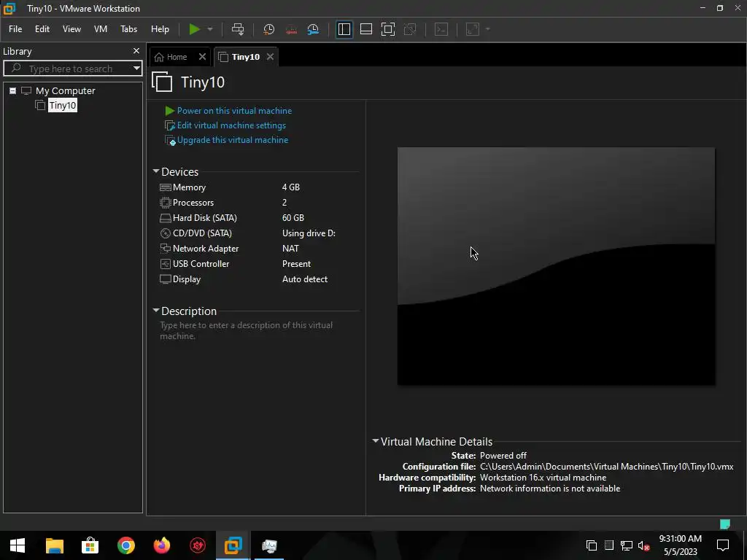This screenshot has width=747, height=560.
Task: Select Tiny10 in the library tree
Action: tap(63, 105)
